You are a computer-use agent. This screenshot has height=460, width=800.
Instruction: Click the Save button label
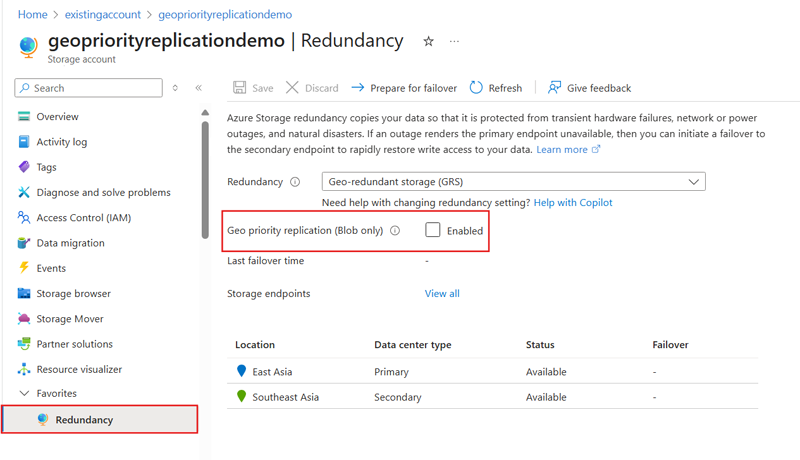[x=263, y=88]
